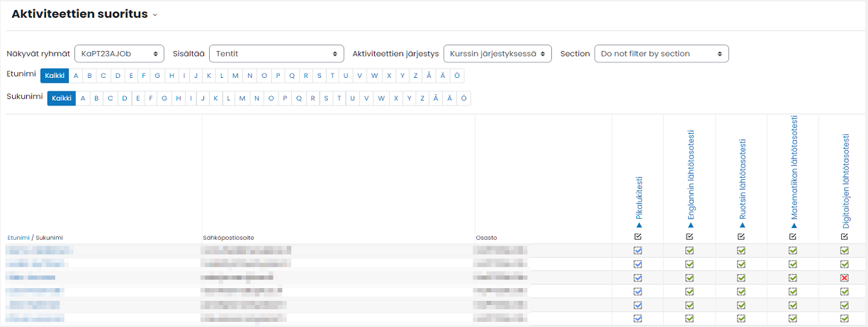
Task: Open the Näkyvät ryhmät group dropdown
Action: (119, 54)
